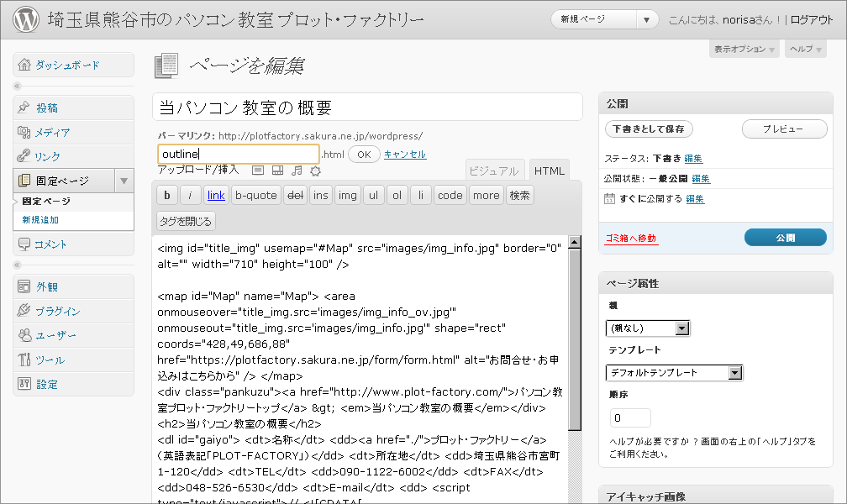Click the link quicktag button
The width and height of the screenshot is (847, 504).
pos(216,195)
